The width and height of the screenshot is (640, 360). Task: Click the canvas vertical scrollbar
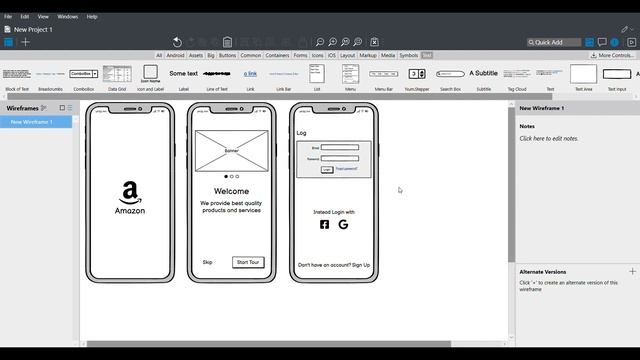pyautogui.click(x=511, y=185)
